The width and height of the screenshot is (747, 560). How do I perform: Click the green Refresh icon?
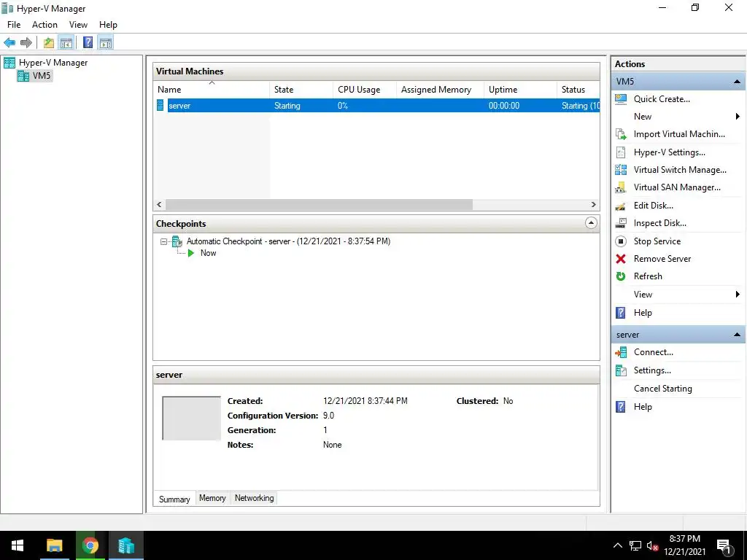(621, 276)
